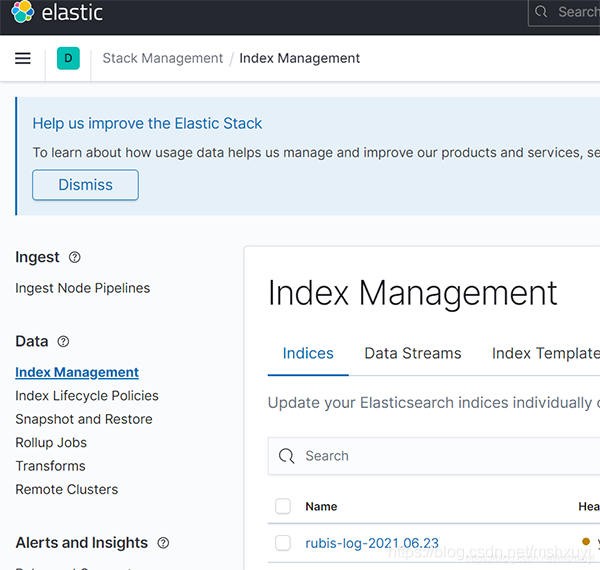Click the help icon beside Data
This screenshot has width=600, height=570.
point(63,341)
